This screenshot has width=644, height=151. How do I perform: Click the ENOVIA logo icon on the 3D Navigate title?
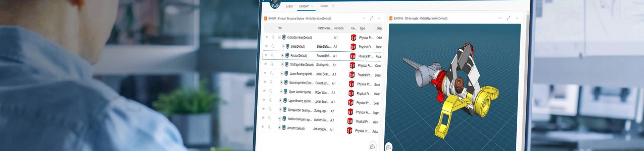coord(391,18)
